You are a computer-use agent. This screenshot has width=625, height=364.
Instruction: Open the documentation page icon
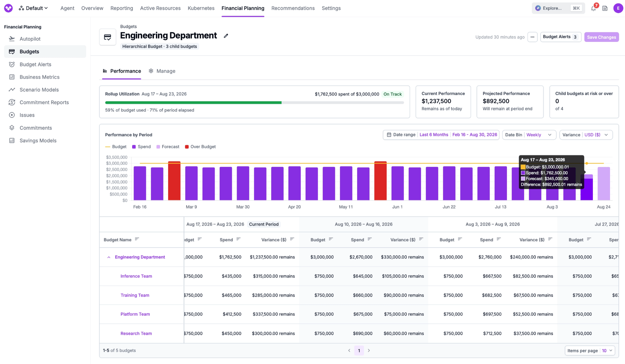[x=605, y=8]
